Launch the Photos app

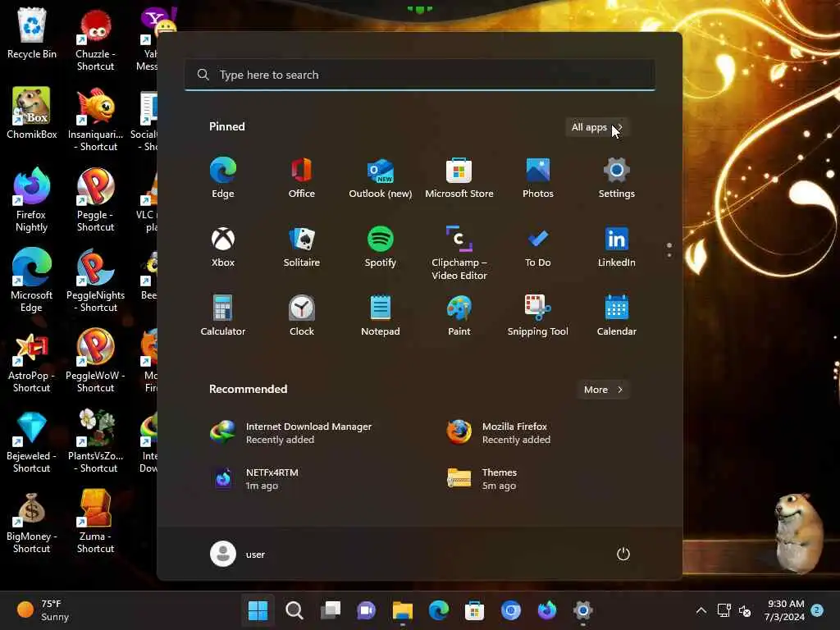(x=538, y=178)
